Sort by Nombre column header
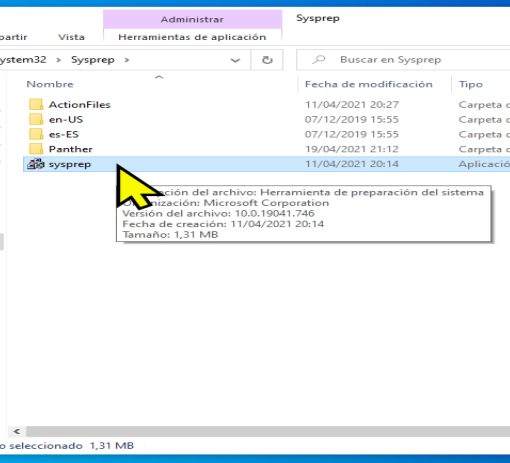Viewport: 510px width, 463px height. tap(50, 84)
